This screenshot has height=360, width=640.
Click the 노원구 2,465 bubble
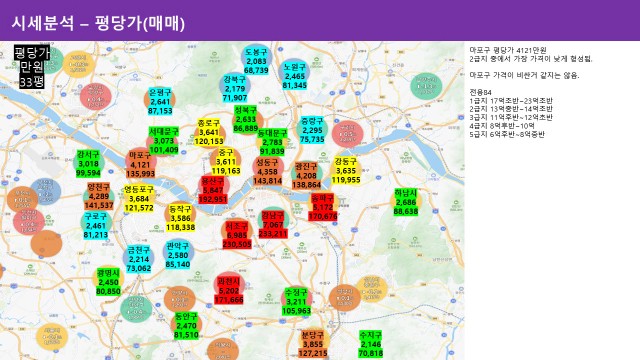294,76
